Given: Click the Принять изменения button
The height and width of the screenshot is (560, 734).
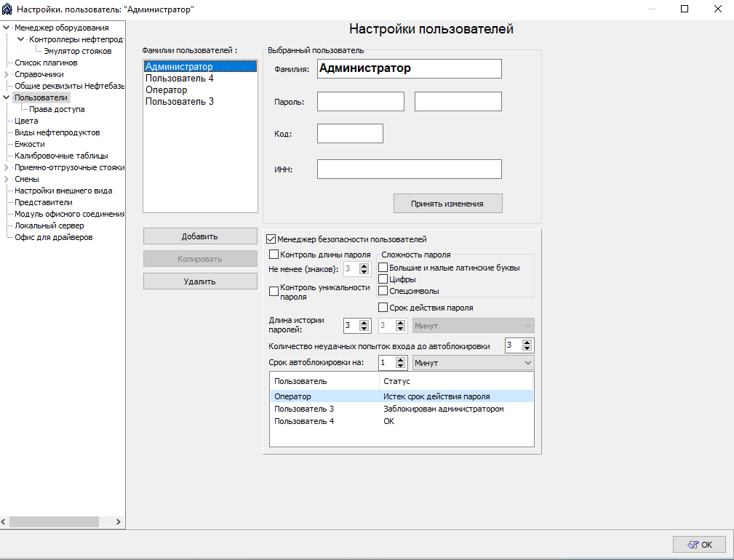Looking at the screenshot, I should point(447,204).
